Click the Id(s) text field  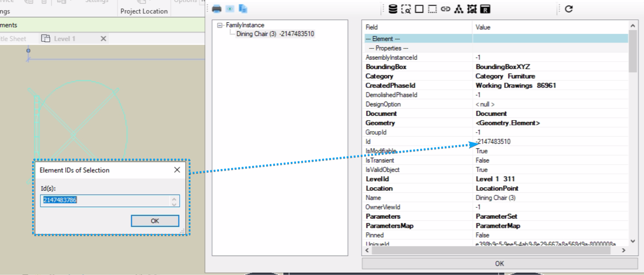click(106, 201)
